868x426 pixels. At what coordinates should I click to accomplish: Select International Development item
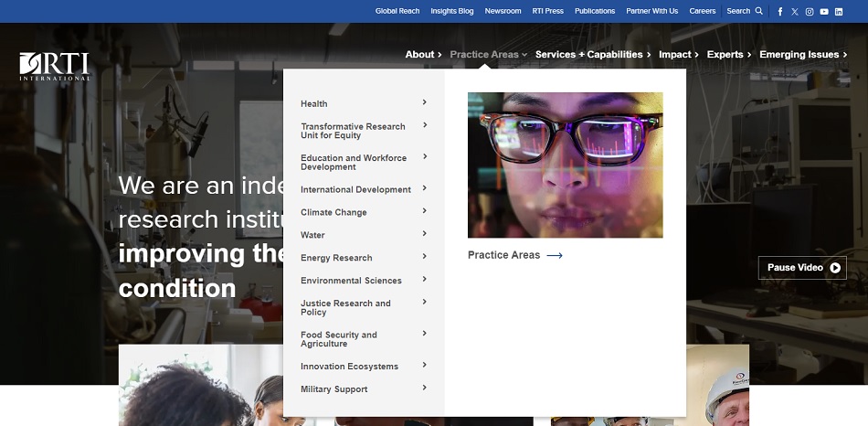(356, 189)
